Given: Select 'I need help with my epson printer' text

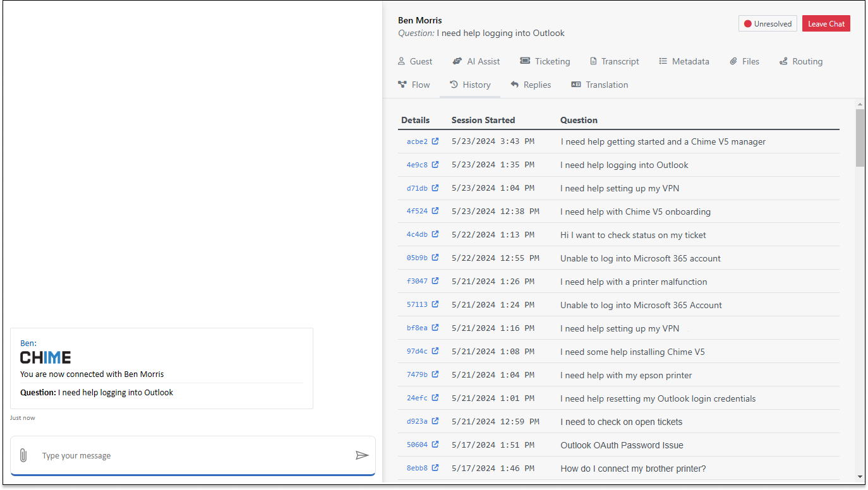Looking at the screenshot, I should click(x=626, y=375).
